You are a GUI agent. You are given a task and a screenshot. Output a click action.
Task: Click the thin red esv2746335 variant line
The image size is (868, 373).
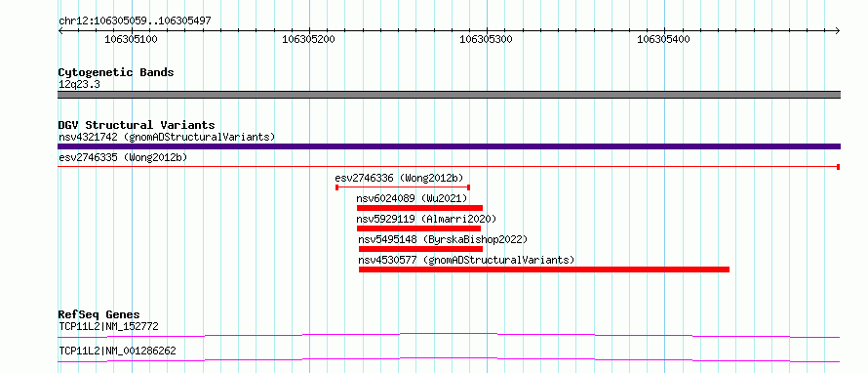(x=449, y=166)
